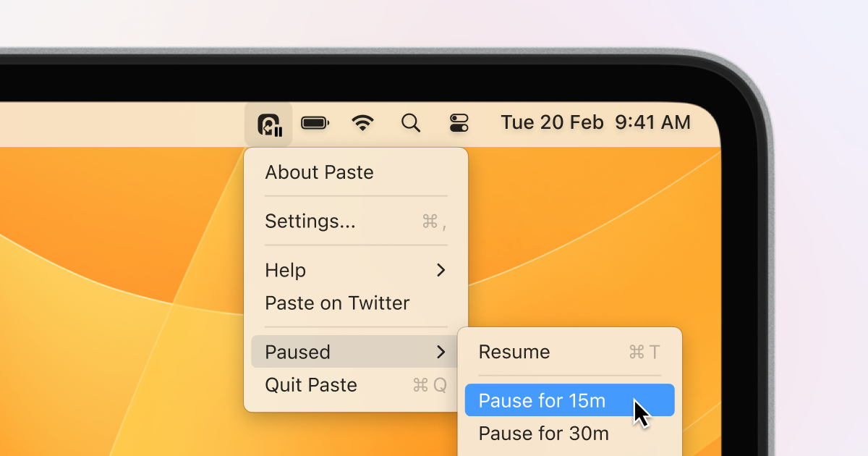Open the Wi-Fi menu icon
868x456 pixels.
point(363,122)
